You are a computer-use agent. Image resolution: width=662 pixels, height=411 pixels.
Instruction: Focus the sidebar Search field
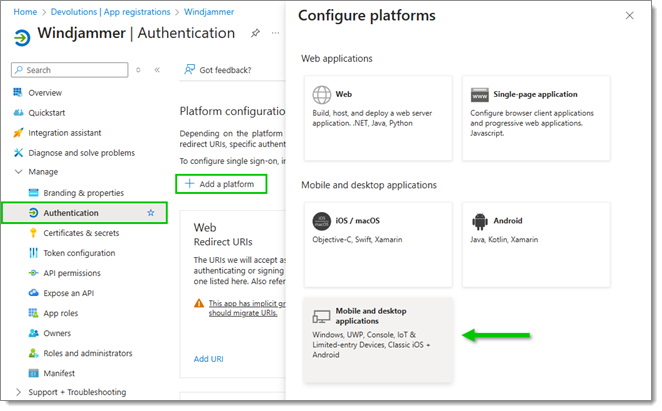click(70, 70)
